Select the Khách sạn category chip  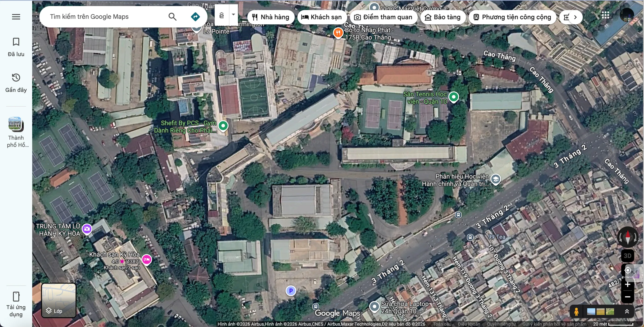tap(322, 17)
